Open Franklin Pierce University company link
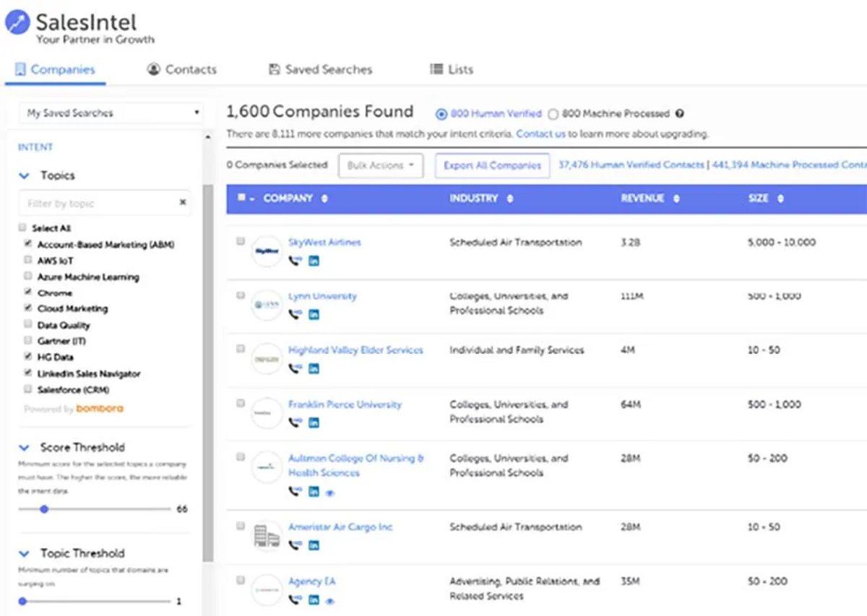Viewport: 867px width, 616px height. pyautogui.click(x=345, y=404)
